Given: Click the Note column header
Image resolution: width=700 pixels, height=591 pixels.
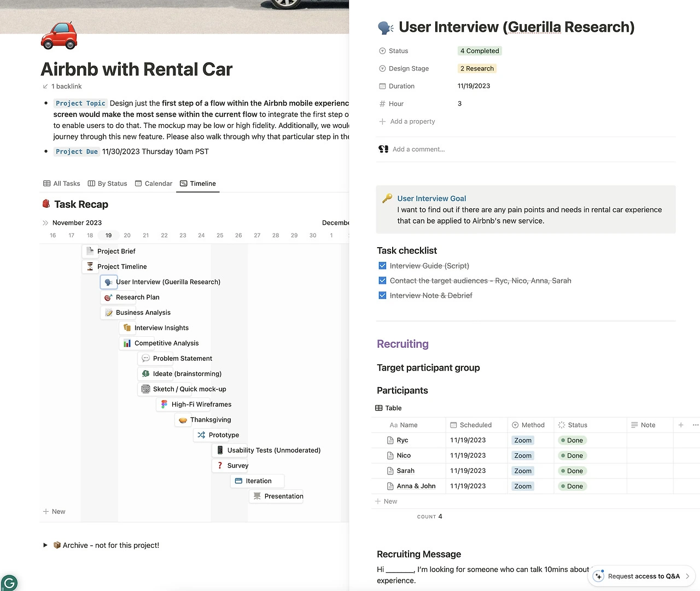Looking at the screenshot, I should pos(650,425).
